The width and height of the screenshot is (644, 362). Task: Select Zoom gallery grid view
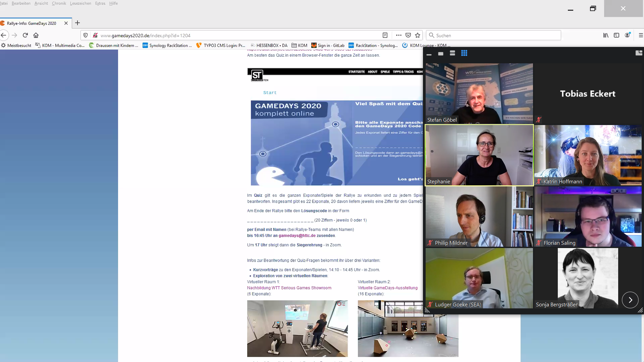[464, 53]
